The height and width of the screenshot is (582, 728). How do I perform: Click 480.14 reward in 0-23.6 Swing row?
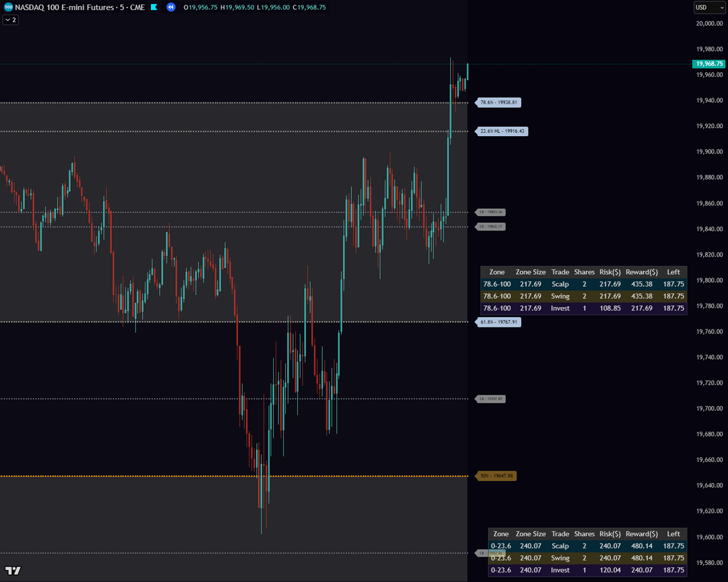tap(642, 558)
